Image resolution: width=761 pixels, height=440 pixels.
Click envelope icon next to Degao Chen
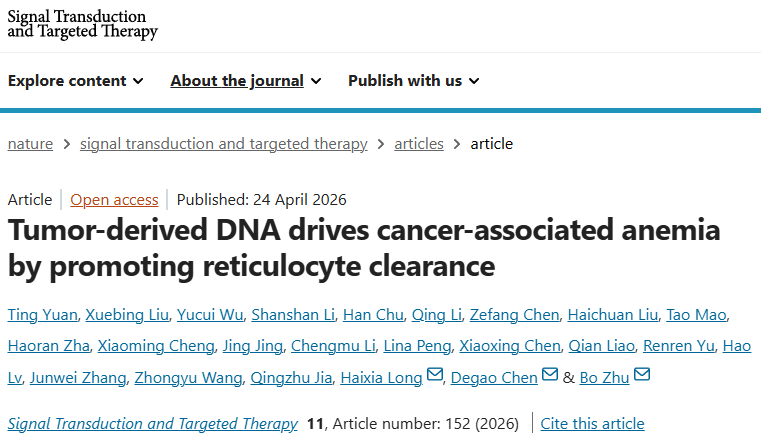[549, 376]
